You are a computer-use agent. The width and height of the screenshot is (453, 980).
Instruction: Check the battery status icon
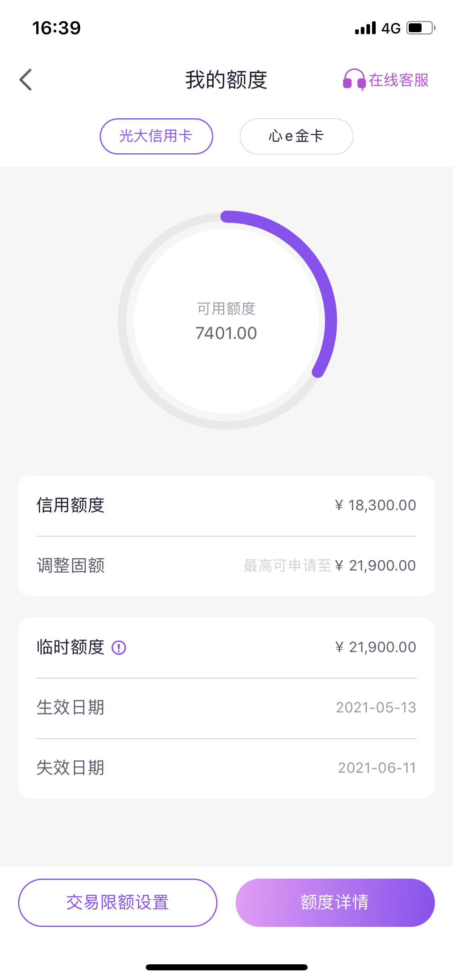click(x=421, y=28)
